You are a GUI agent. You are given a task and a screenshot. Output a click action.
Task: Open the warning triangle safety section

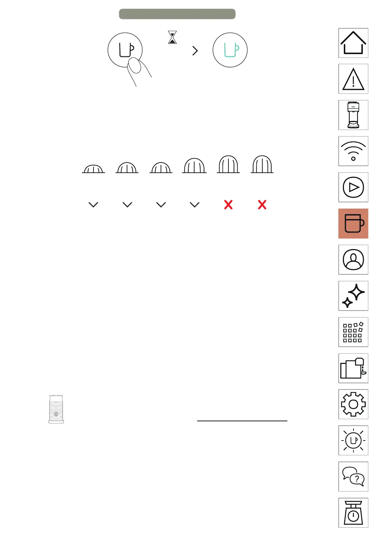pyautogui.click(x=353, y=79)
